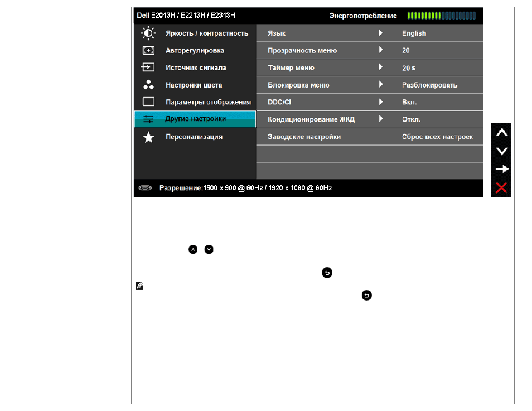Click the down arrow navigation button
This screenshot has height=411, width=532.
tap(501, 151)
